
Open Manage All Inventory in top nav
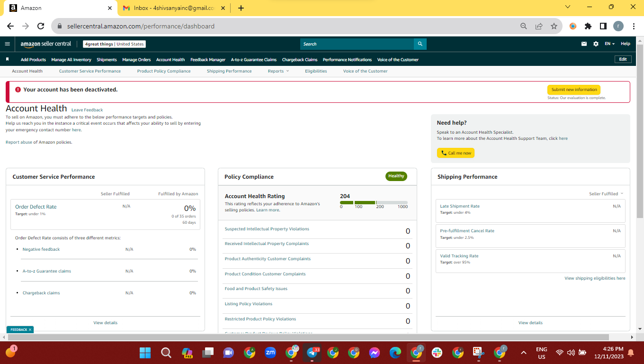(71, 60)
